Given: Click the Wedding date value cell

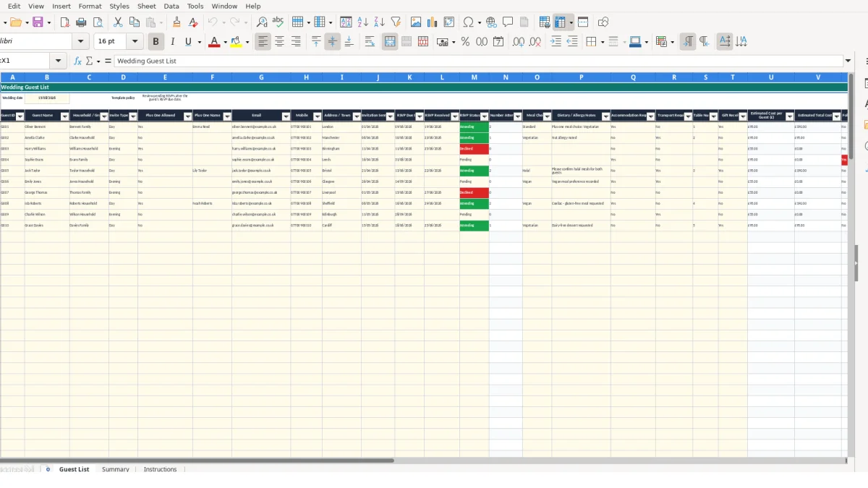Looking at the screenshot, I should tap(47, 98).
